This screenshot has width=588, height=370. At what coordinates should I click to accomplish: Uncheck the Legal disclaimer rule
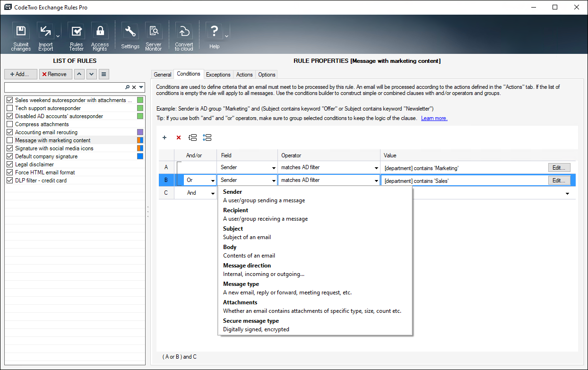tap(9, 164)
